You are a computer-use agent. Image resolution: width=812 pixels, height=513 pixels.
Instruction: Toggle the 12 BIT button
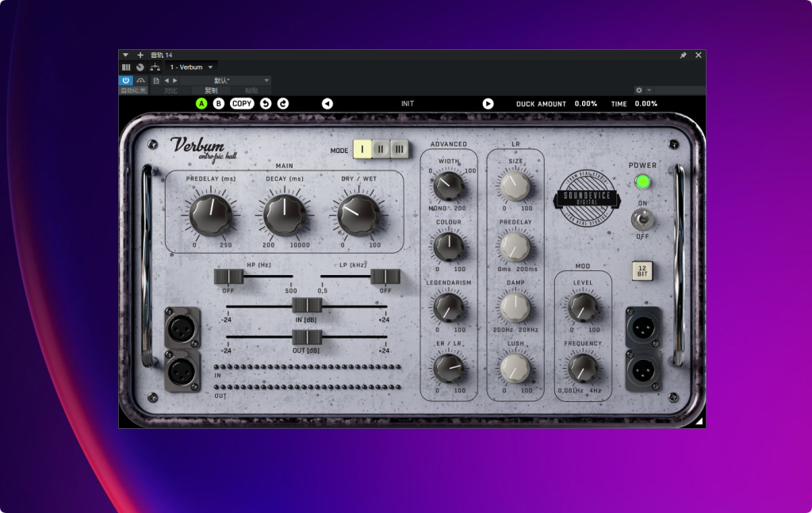[642, 270]
